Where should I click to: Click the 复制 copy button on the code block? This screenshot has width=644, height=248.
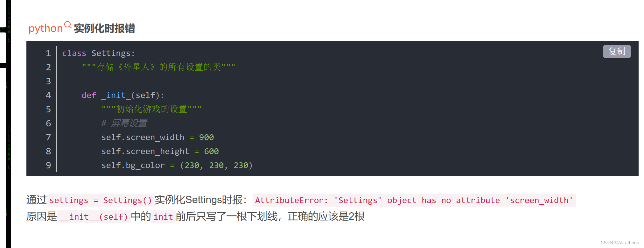point(616,51)
